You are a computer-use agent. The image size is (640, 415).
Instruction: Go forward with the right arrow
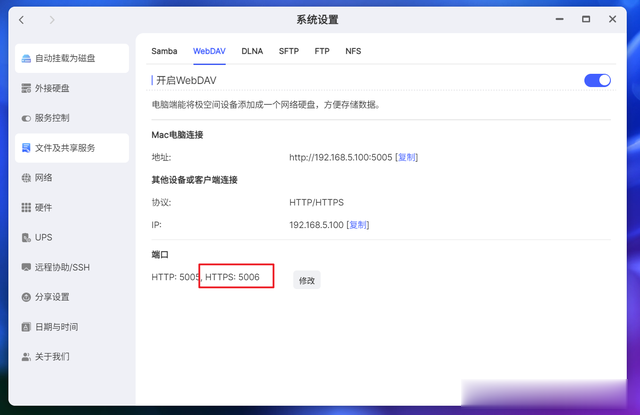coord(51,20)
